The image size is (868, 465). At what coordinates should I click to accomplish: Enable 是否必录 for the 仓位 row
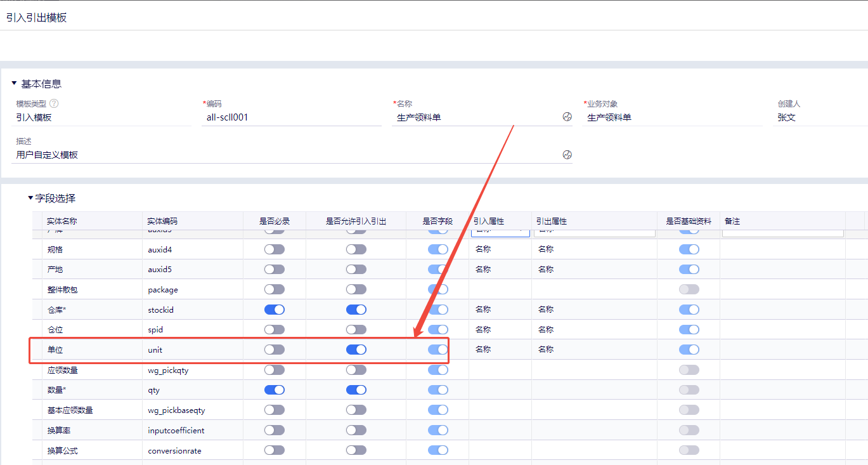(275, 330)
